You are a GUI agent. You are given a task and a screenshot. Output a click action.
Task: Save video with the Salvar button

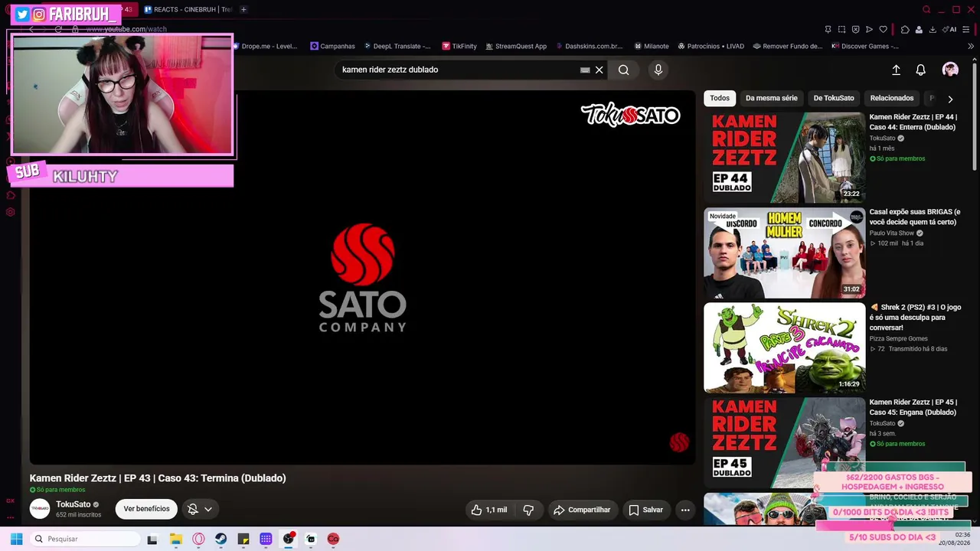click(x=645, y=510)
